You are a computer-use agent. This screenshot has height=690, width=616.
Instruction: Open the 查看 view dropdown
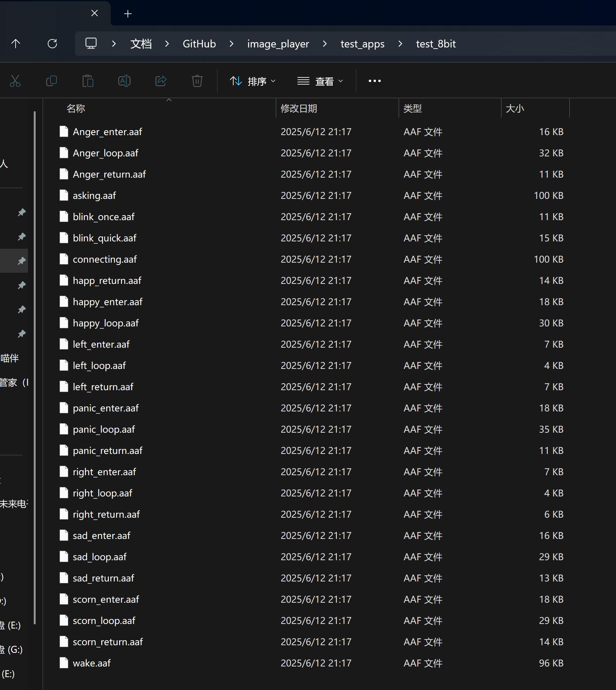[x=320, y=81]
